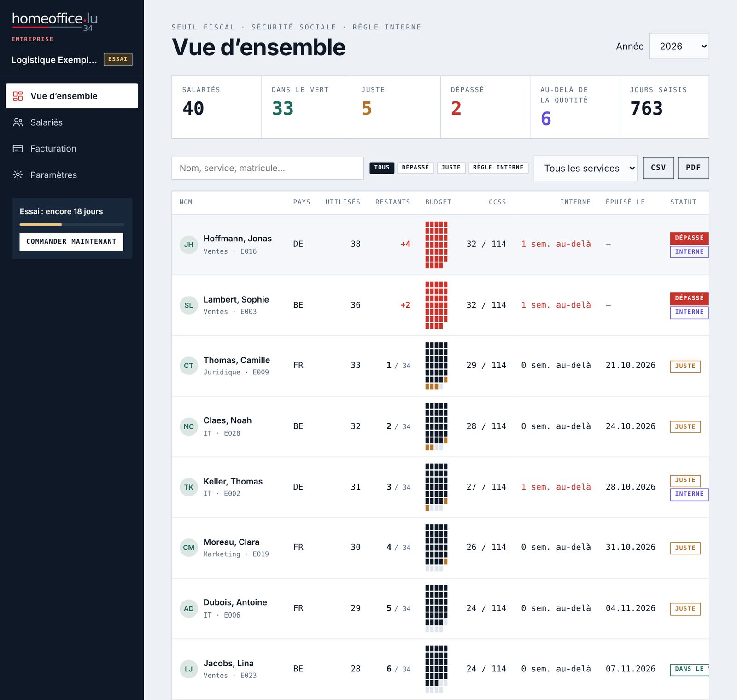Open the Facturation card icon
Viewport: 737px width, 700px height.
click(x=18, y=148)
